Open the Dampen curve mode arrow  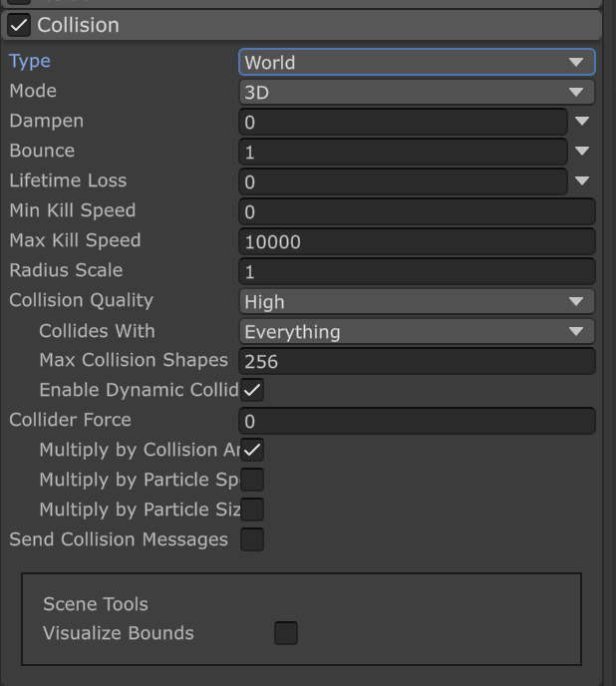582,122
